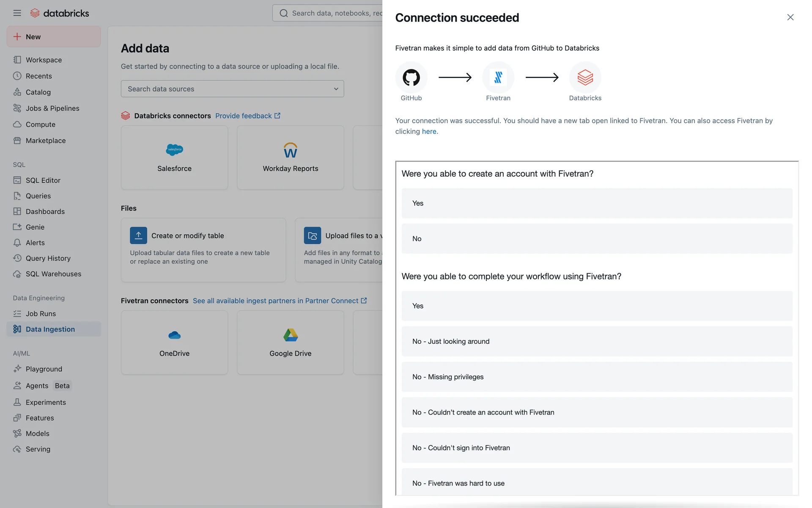Image resolution: width=812 pixels, height=508 pixels.
Task: Open Catalog from the sidebar
Action: (38, 92)
